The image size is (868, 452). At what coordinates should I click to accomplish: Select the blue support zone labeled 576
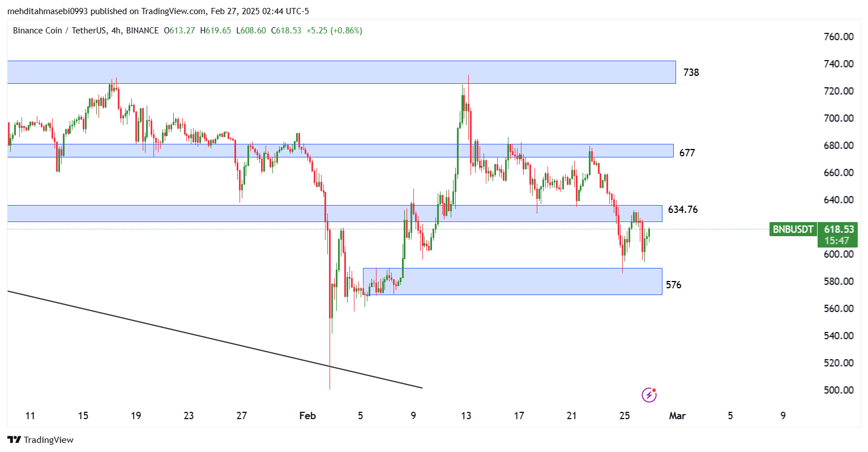[512, 282]
